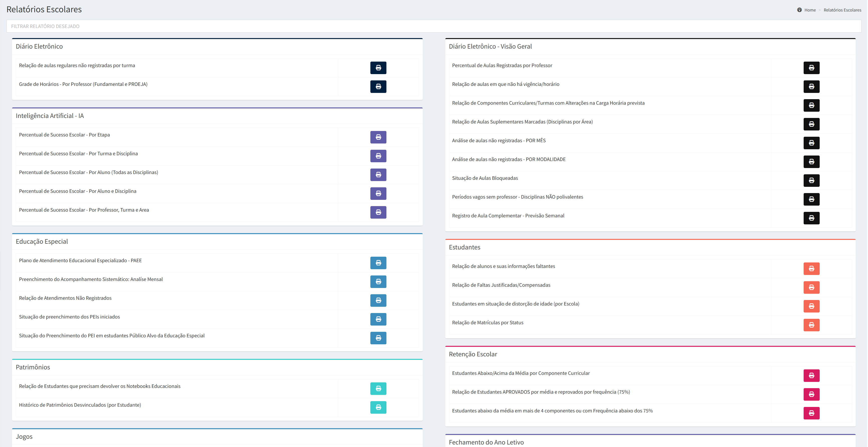Viewport: 868px width, 447px height.
Task: Print Situação de preenchimento dos PEIs iniciados
Action: coord(378,319)
